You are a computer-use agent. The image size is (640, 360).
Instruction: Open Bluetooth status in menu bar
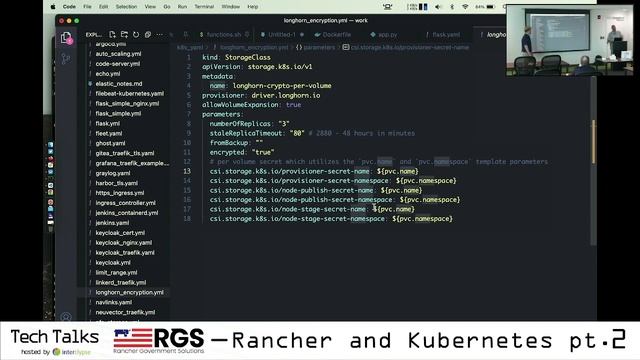452,7
